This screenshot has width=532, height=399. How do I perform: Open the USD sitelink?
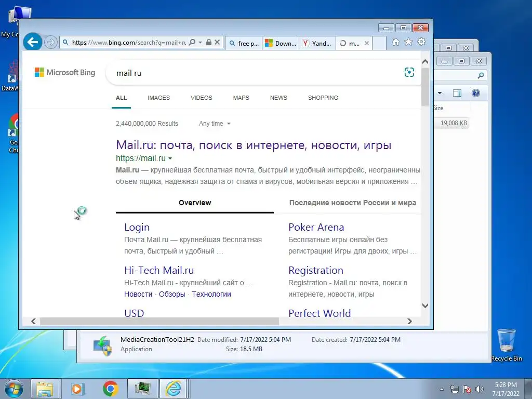[x=134, y=313]
